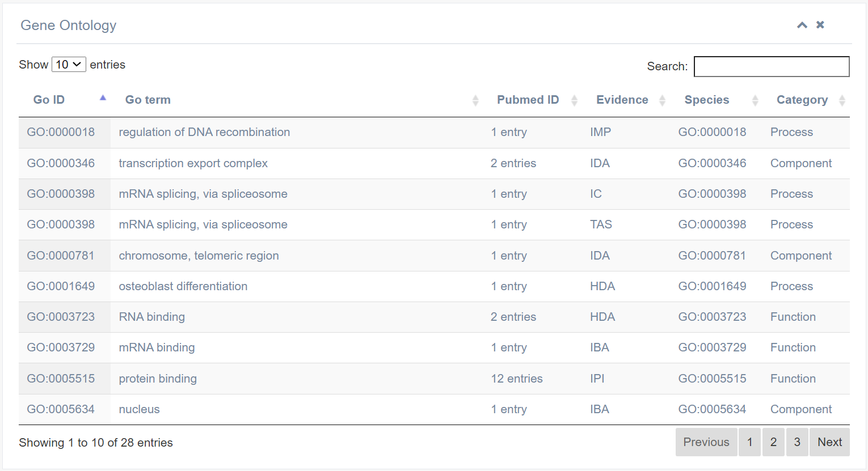The image size is (868, 471).
Task: Select the "osteoblast differentiation" Go term
Action: (x=183, y=286)
